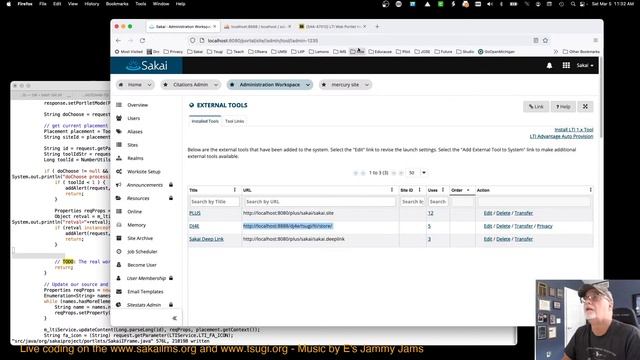Image resolution: width=640 pixels, height=360 pixels.
Task: Collapse the sidebar with double chevron
Action: point(174,318)
